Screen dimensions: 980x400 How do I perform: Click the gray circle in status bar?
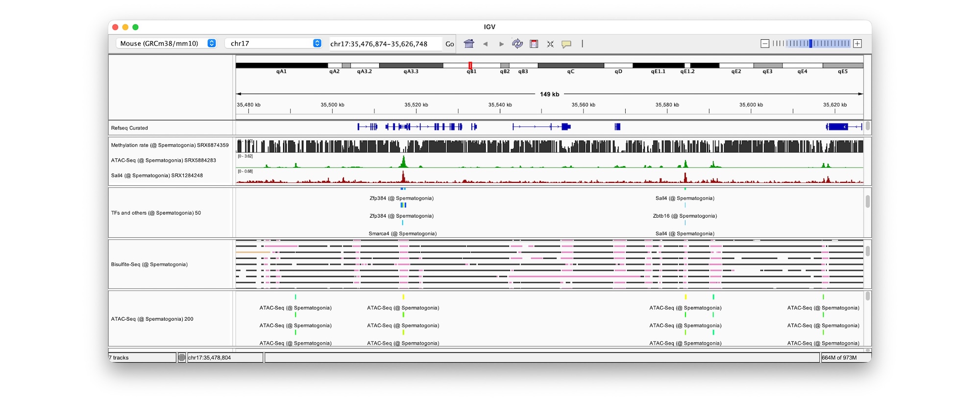tap(182, 358)
